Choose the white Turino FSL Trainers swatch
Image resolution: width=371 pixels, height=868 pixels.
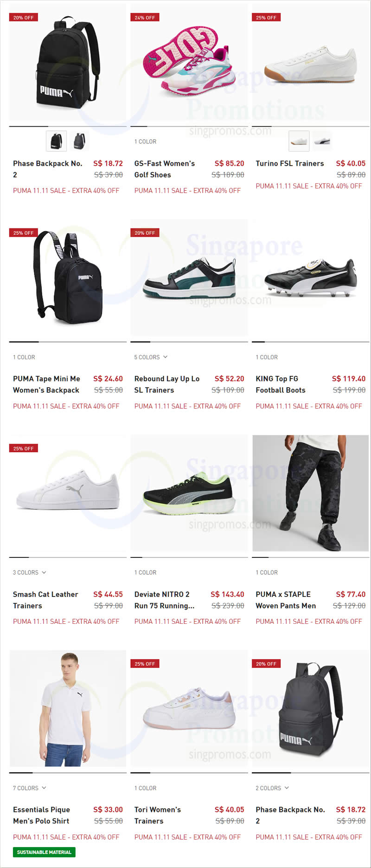pyautogui.click(x=299, y=141)
